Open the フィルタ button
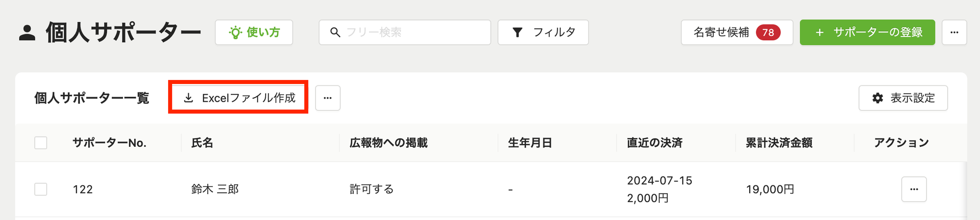 tap(543, 32)
